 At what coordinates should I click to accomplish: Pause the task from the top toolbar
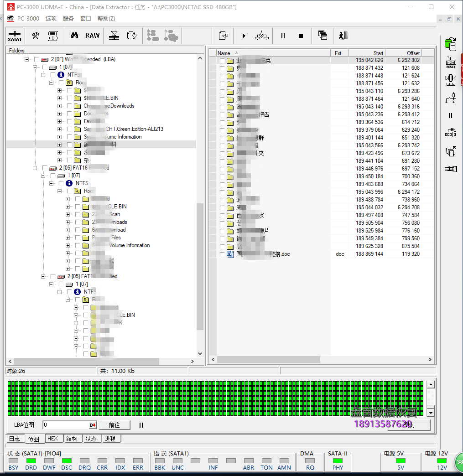click(x=283, y=36)
